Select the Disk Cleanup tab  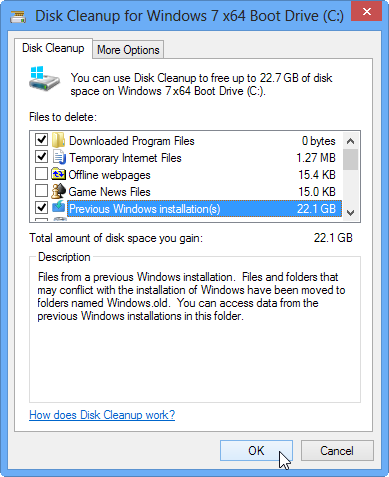pyautogui.click(x=53, y=48)
